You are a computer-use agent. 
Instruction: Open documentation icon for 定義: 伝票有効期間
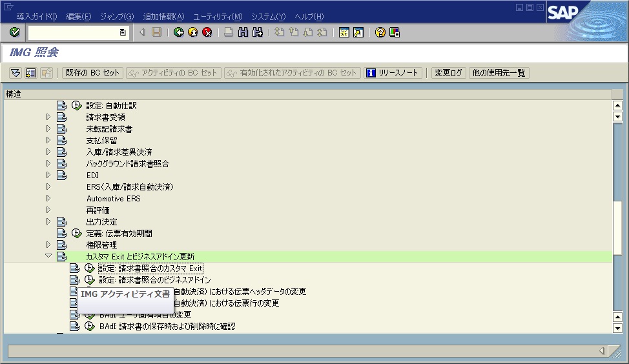[62, 234]
